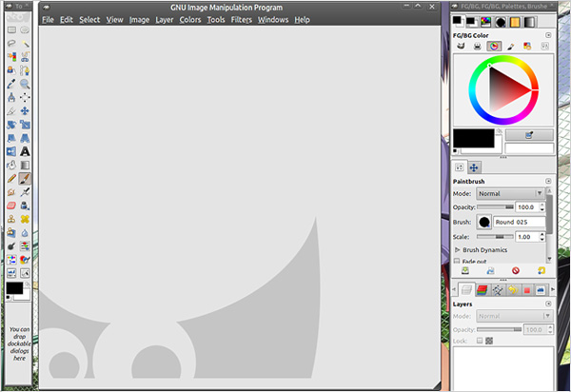Switch to the Paths tab in lower dock
571x392 pixels.
pos(498,290)
